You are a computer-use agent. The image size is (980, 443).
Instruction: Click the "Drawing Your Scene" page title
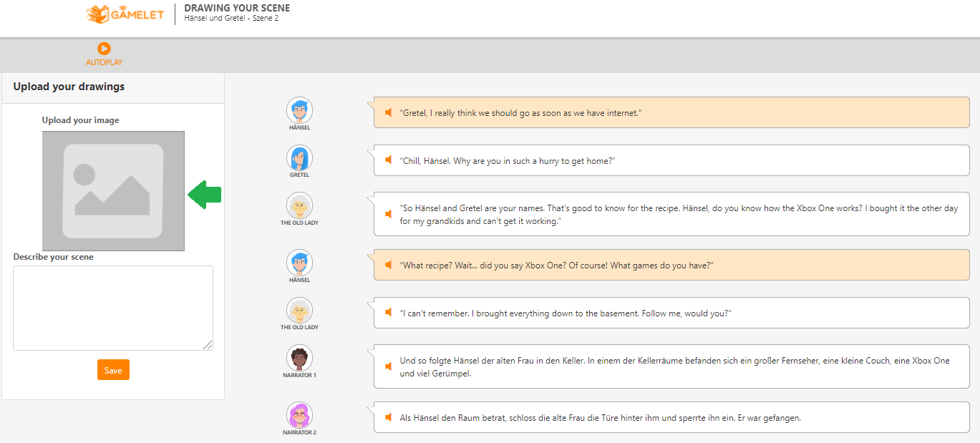(237, 8)
